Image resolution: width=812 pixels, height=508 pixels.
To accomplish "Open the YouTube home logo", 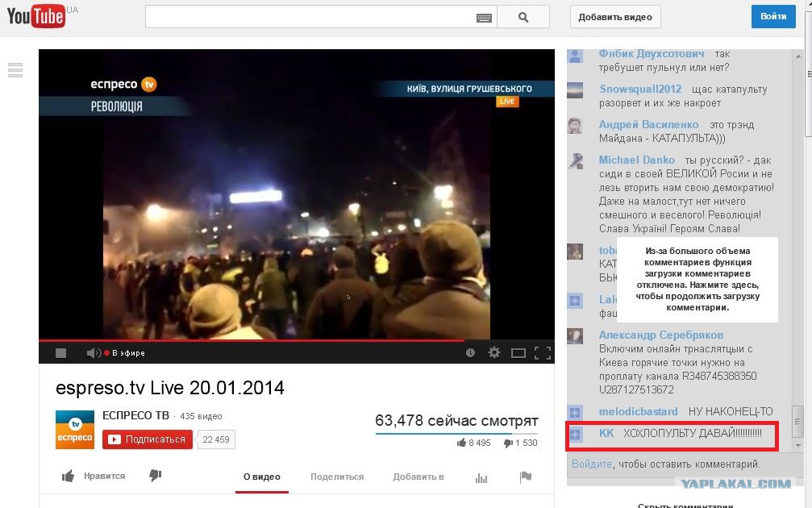I will [35, 15].
